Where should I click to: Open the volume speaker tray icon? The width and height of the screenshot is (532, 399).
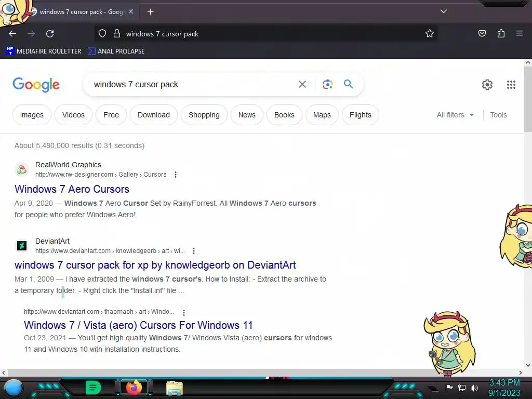point(474,388)
